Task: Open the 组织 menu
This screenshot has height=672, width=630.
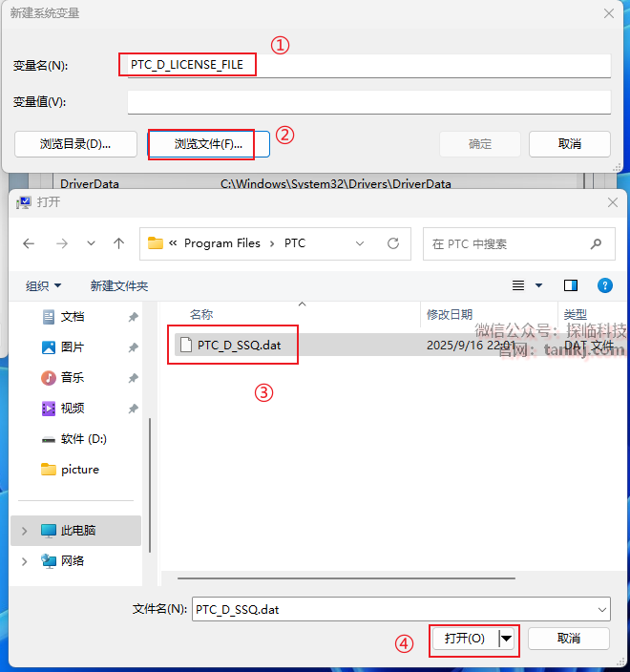Action: [x=43, y=285]
